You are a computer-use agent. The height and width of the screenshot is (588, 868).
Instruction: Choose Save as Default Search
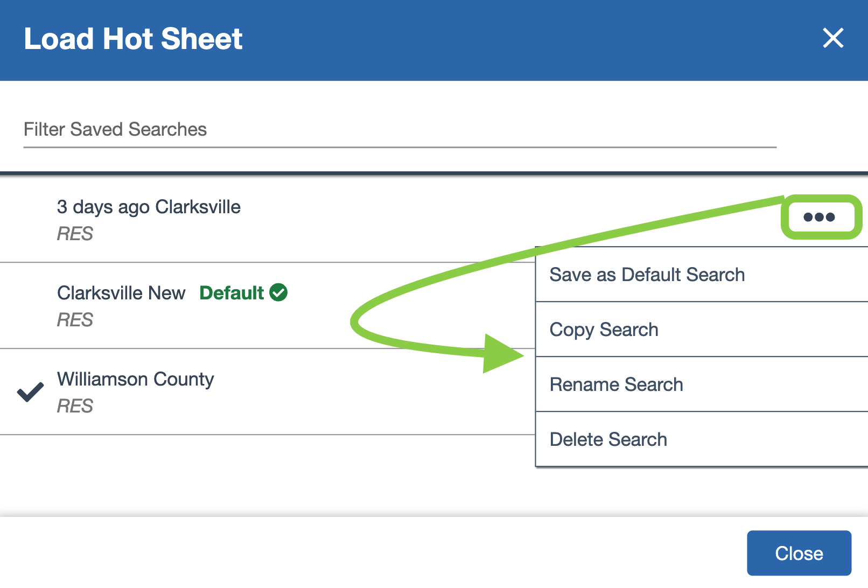point(647,275)
